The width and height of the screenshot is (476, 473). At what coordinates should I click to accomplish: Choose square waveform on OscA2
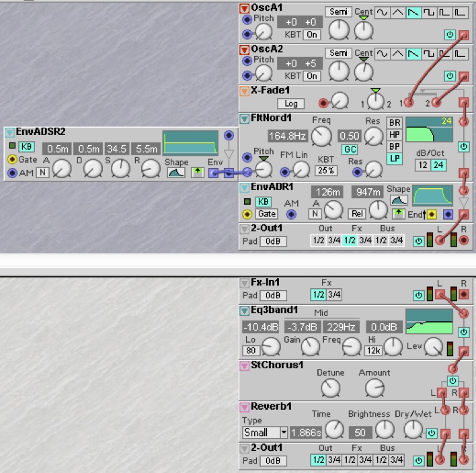430,53
